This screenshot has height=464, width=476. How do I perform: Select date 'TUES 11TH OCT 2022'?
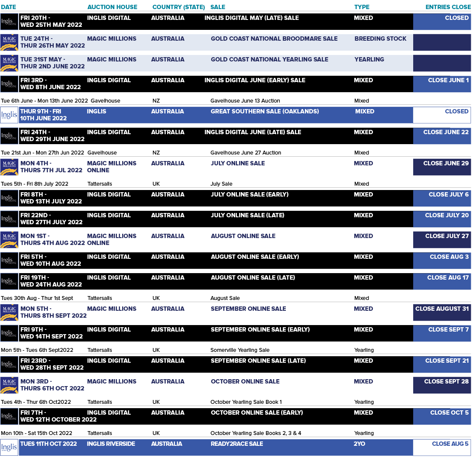[49, 444]
